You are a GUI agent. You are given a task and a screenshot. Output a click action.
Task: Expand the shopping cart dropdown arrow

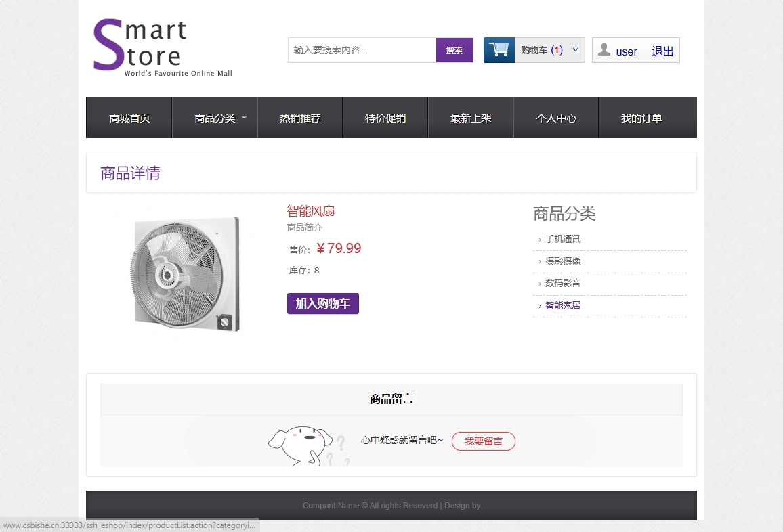(575, 50)
